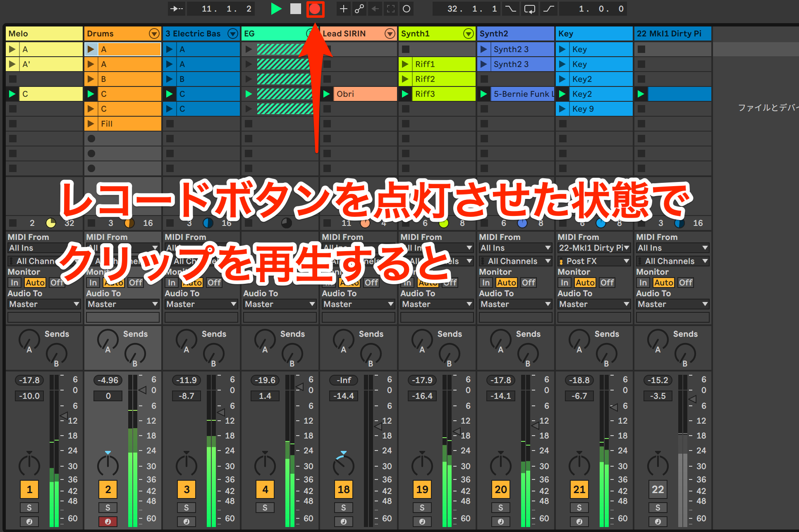Unfold the Lead SIRIN track arrow

390,34
